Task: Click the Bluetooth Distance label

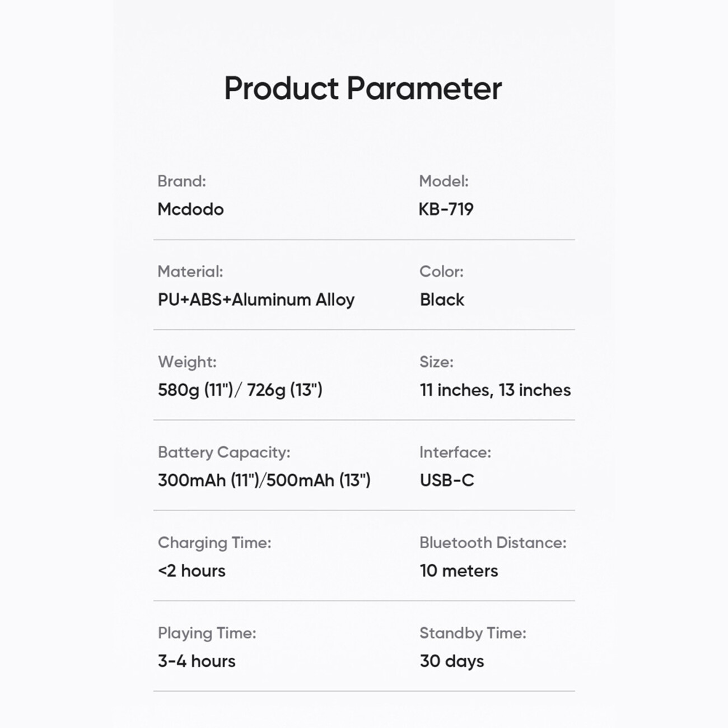Action: click(493, 542)
